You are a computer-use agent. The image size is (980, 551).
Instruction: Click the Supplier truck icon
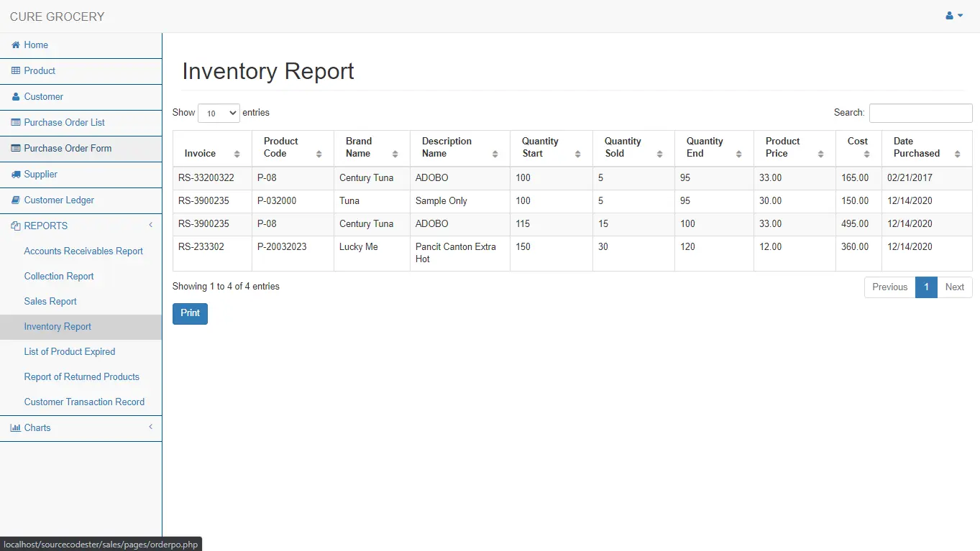click(16, 175)
